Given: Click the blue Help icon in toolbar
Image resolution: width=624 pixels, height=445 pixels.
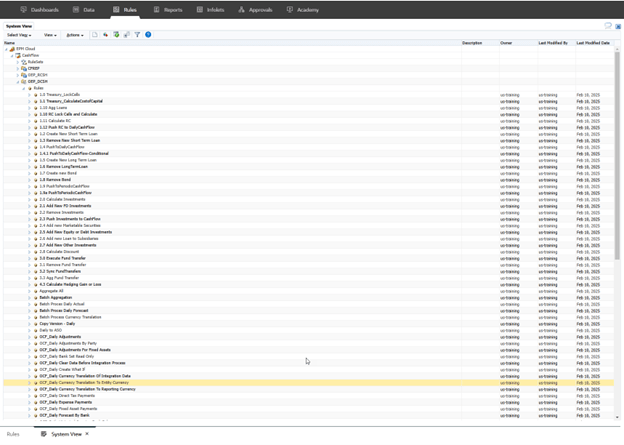Looking at the screenshot, I should coord(149,34).
